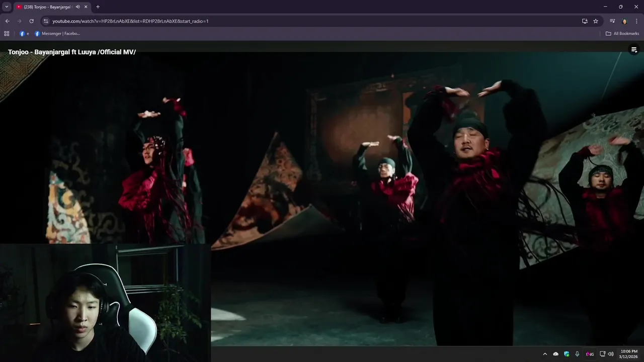Open the apps grid in bookmarks bar

point(7,34)
